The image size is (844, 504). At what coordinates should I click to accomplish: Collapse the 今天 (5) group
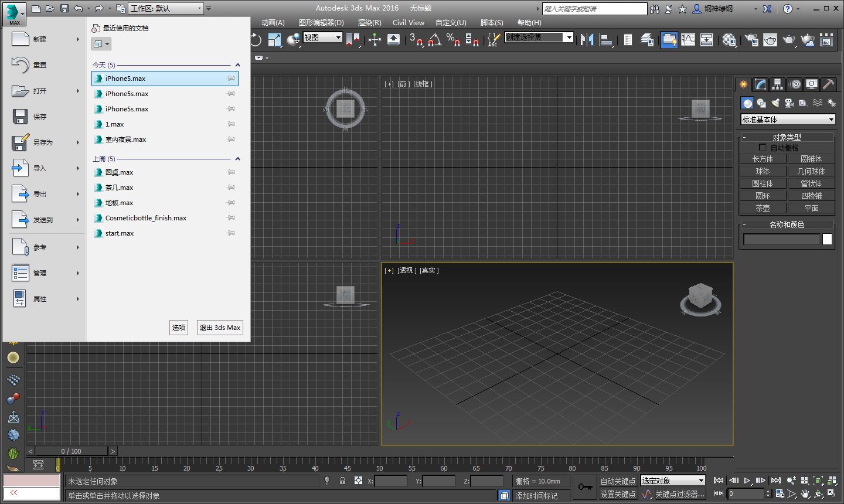(237, 65)
